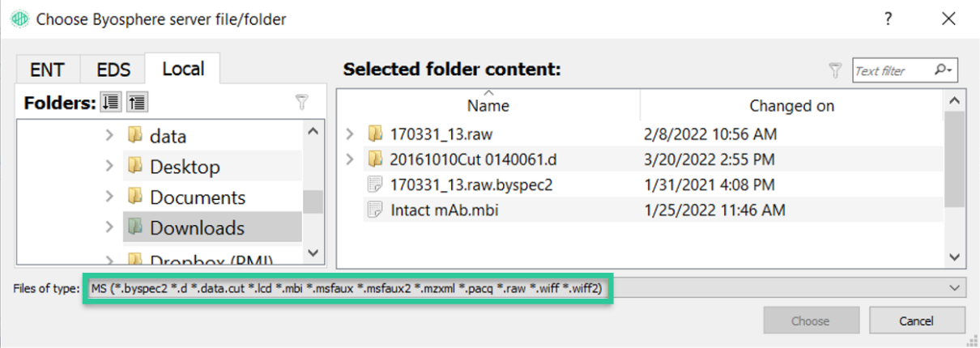Select the Documents folder in tree
The image size is (980, 348).
[x=197, y=197]
